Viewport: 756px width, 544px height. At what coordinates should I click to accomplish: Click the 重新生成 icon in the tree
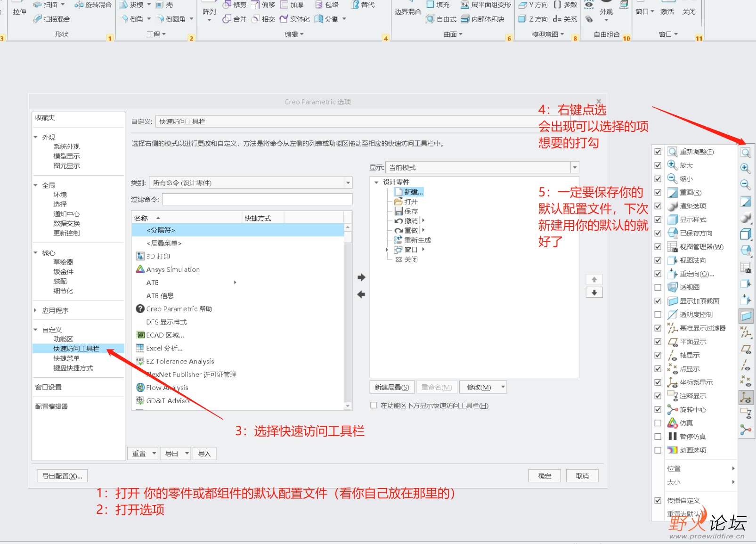click(398, 240)
